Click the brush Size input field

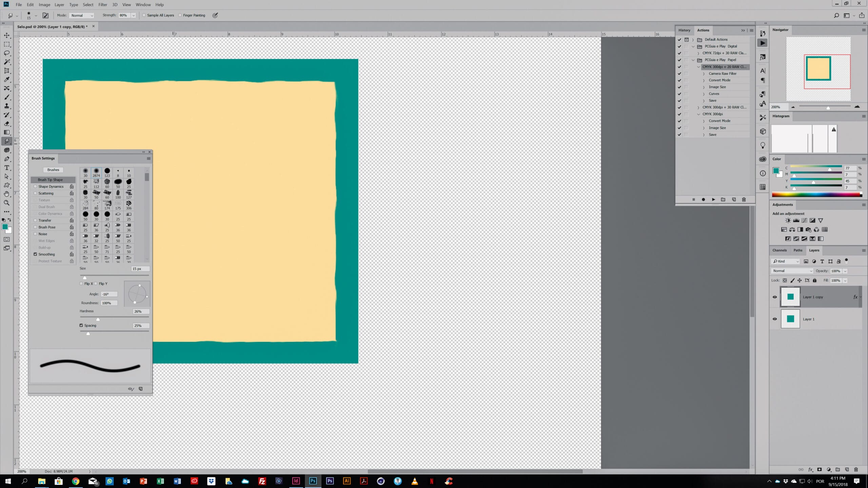click(x=140, y=269)
